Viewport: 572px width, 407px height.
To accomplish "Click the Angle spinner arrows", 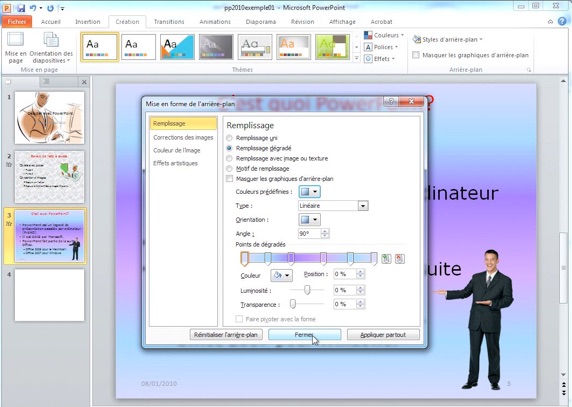I will [325, 233].
